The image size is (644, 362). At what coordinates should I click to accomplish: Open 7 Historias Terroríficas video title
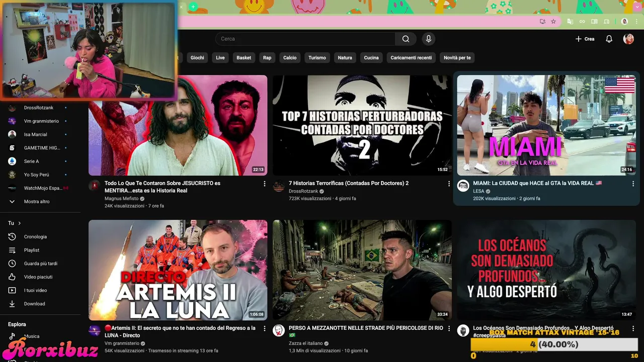coord(349,184)
